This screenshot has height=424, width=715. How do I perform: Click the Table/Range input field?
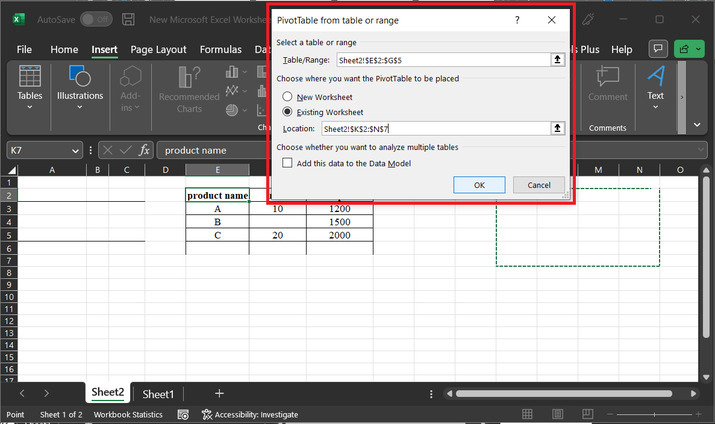point(444,60)
